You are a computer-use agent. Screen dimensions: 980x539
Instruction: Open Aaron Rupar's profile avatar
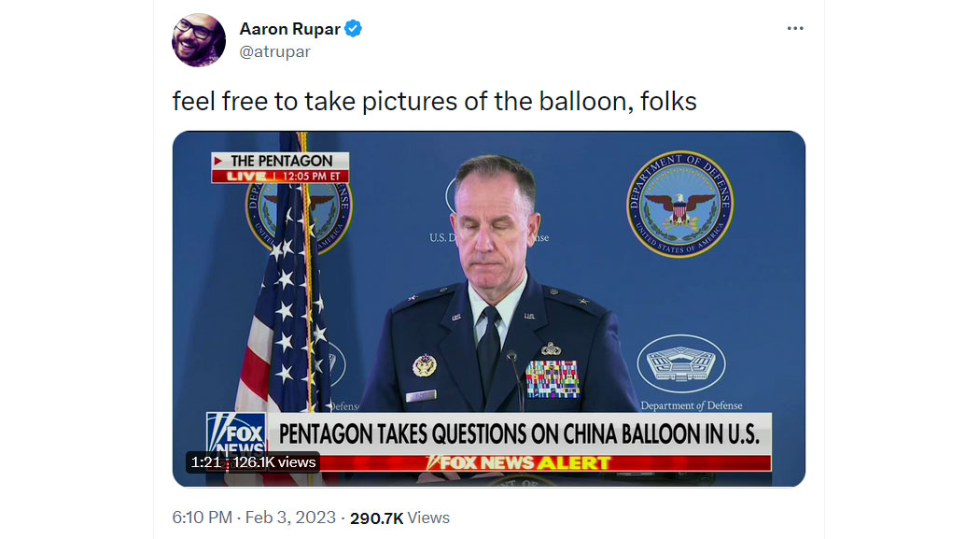199,40
